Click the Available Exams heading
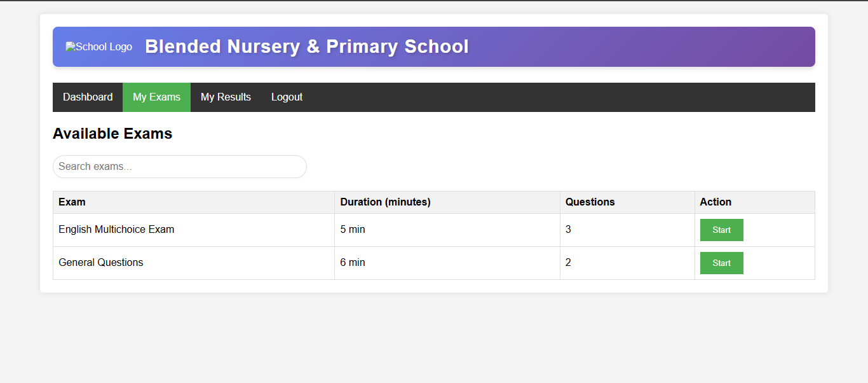 tap(112, 134)
